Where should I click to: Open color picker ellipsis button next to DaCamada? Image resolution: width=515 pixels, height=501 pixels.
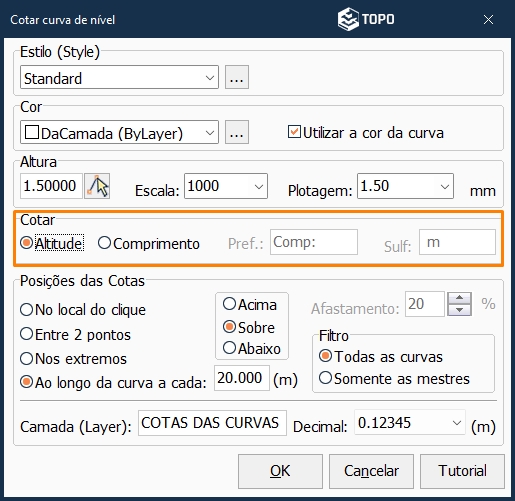click(237, 132)
